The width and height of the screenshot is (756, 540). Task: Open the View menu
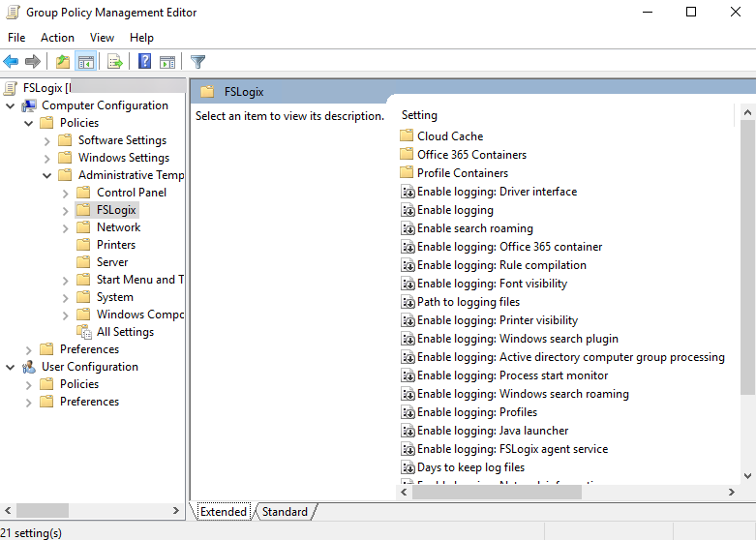click(x=102, y=38)
